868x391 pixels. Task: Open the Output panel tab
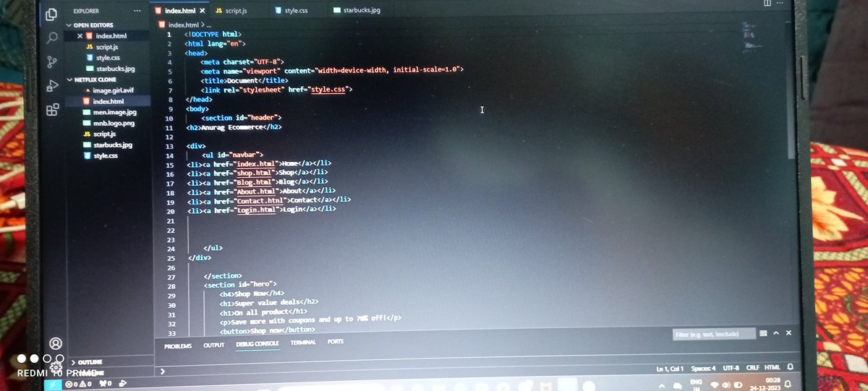coord(214,345)
